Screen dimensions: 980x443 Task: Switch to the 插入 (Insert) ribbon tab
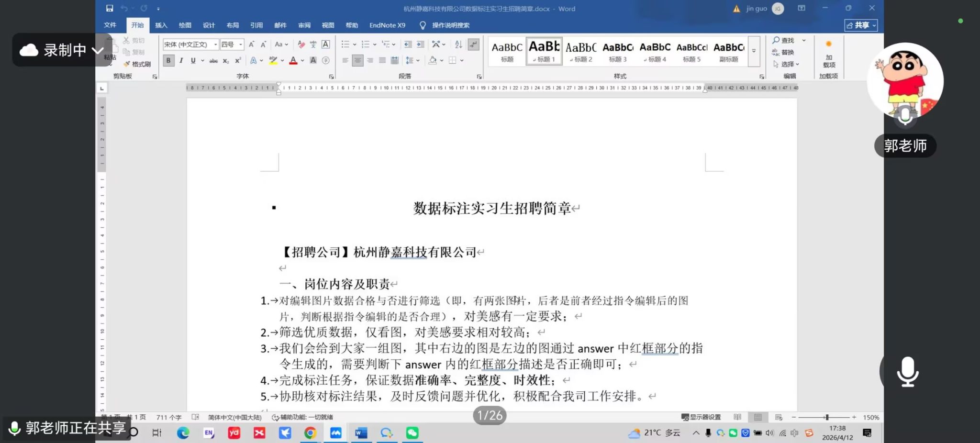[161, 25]
